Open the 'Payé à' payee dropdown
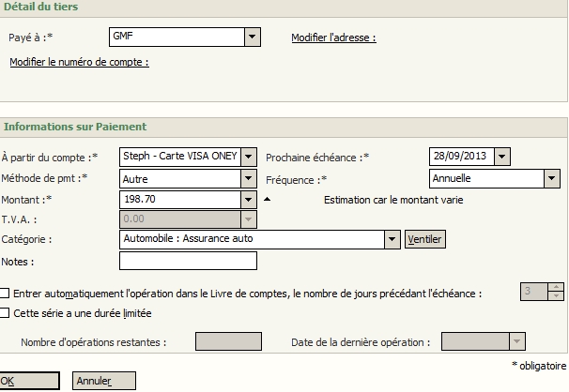The height and width of the screenshot is (392, 569). pyautogui.click(x=252, y=38)
